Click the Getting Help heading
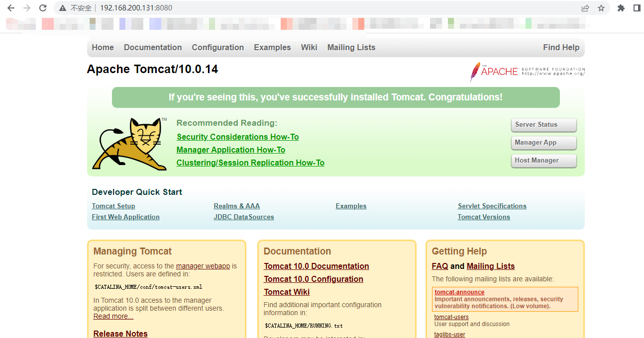Image resolution: width=644 pixels, height=338 pixels. (x=459, y=251)
